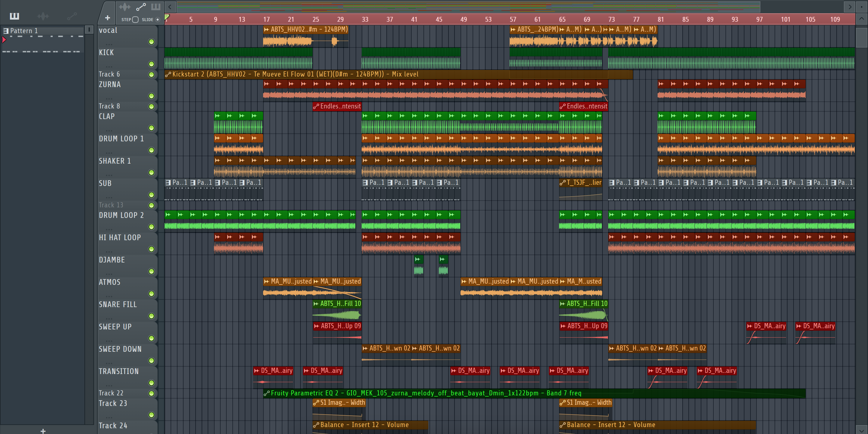868x434 pixels.
Task: Click the audio waveform filter in the left picker
Action: (x=43, y=16)
